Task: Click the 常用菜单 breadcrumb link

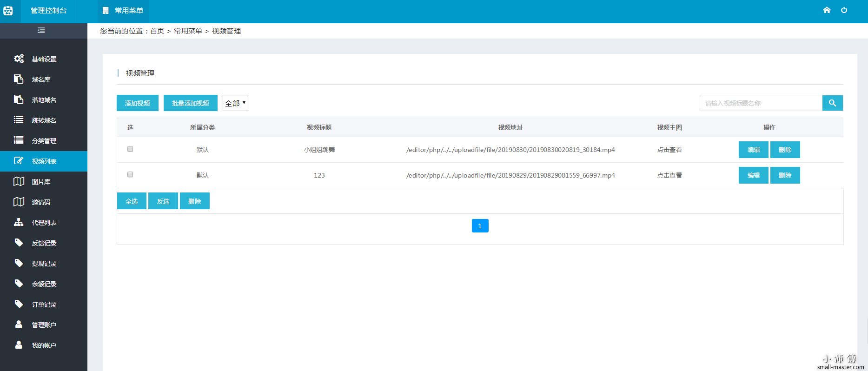Action: pyautogui.click(x=188, y=31)
